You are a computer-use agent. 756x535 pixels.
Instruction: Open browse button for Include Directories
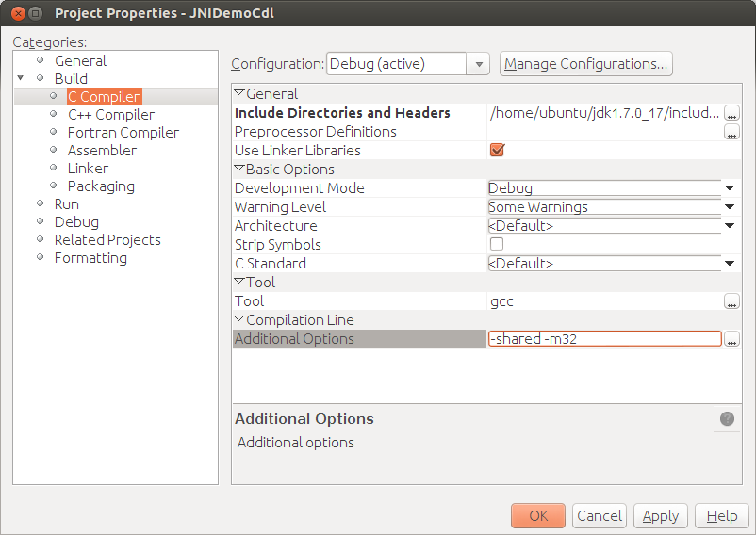[x=731, y=113]
